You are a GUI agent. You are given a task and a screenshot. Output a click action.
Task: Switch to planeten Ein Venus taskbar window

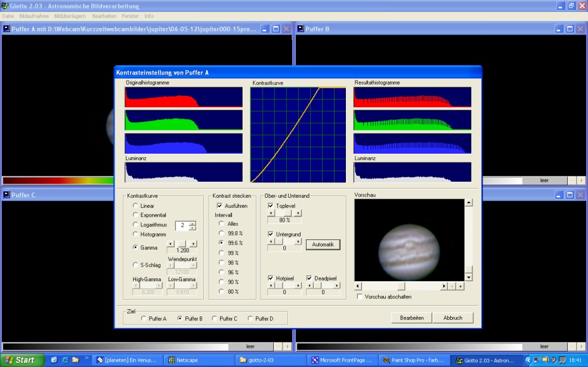point(126,360)
